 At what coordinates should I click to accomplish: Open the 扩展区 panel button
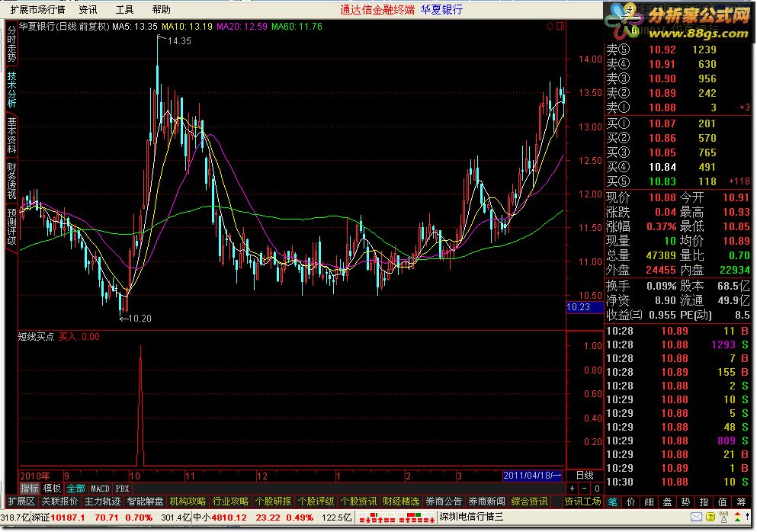click(x=21, y=502)
